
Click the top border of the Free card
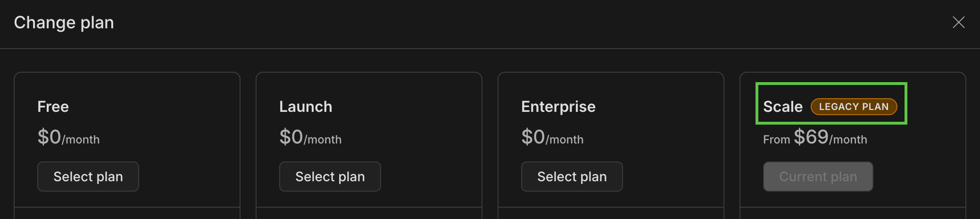pos(127,73)
